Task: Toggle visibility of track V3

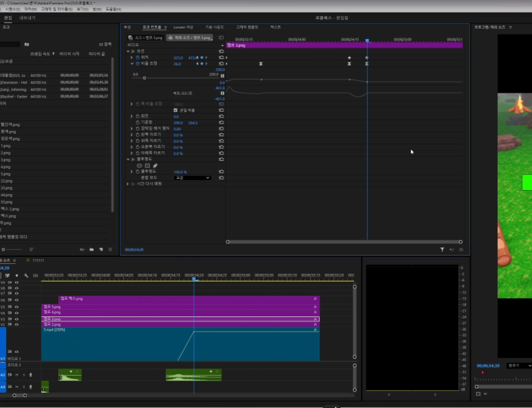Action: [17, 319]
